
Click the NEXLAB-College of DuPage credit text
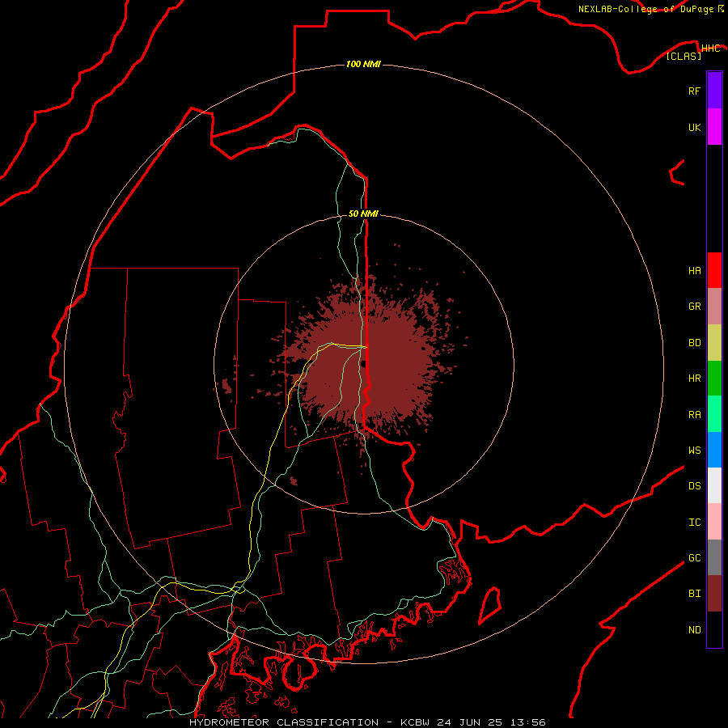tap(646, 9)
